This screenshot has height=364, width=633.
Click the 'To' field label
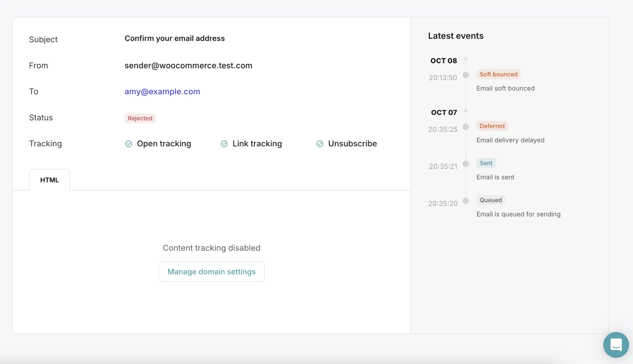pos(34,92)
